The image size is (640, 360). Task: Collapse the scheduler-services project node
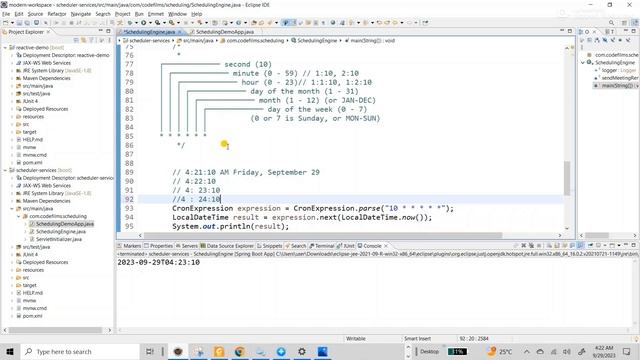click(x=5, y=170)
